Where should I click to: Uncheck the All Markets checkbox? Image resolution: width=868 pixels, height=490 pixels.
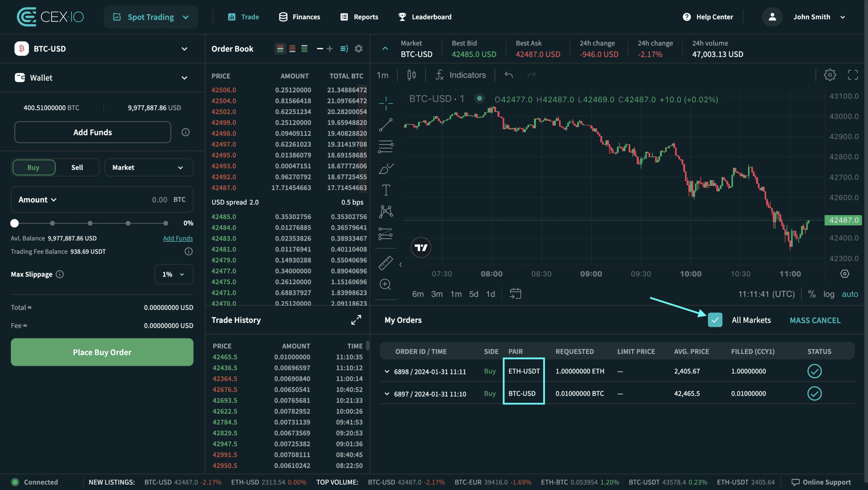click(715, 320)
